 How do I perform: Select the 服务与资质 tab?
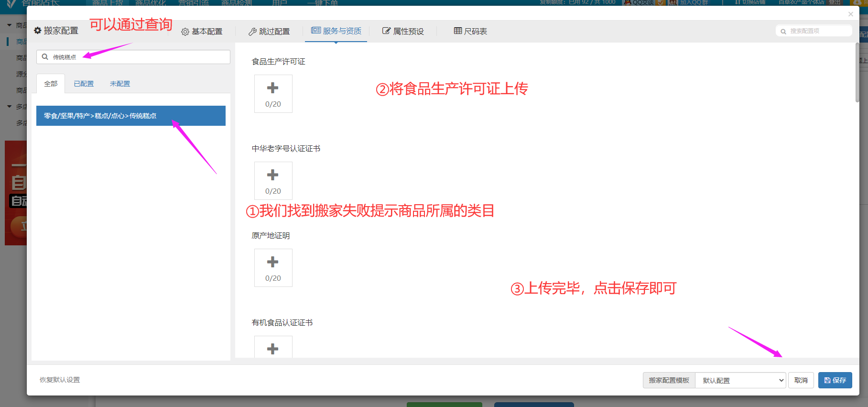336,31
